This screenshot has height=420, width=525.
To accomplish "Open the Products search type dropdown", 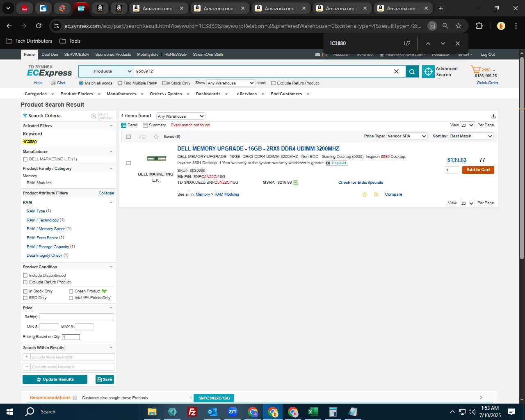I will click(106, 71).
